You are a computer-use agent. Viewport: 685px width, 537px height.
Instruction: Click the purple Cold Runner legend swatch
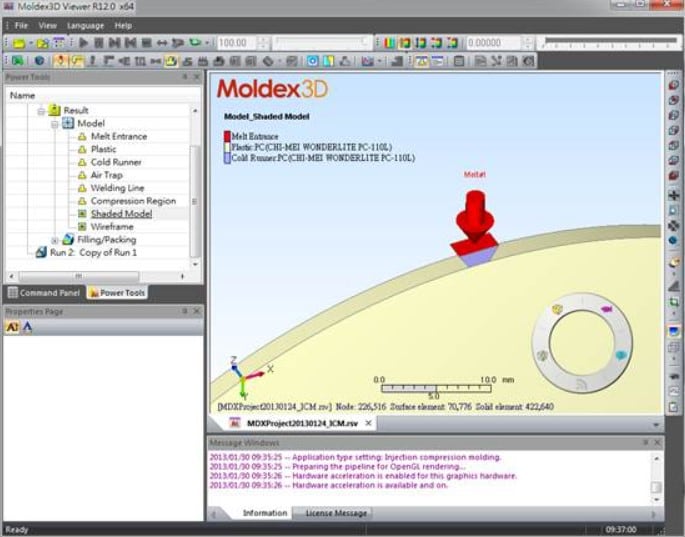(227, 158)
